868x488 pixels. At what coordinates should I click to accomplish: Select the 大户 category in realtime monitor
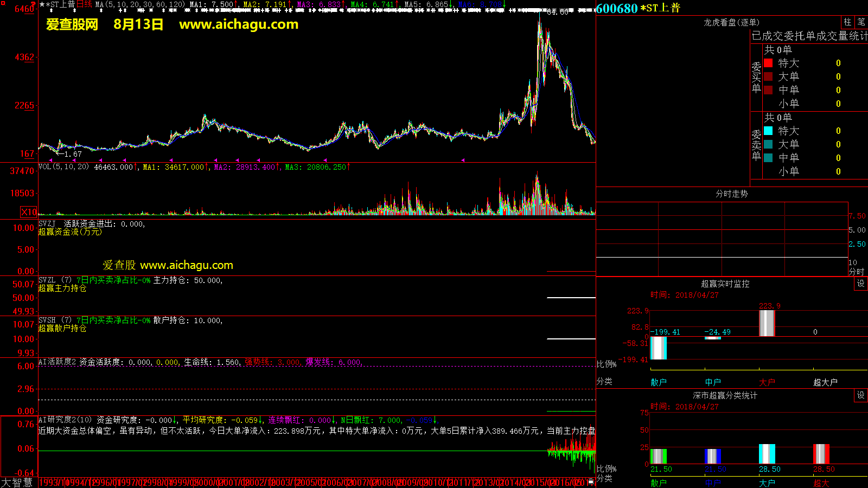[767, 382]
